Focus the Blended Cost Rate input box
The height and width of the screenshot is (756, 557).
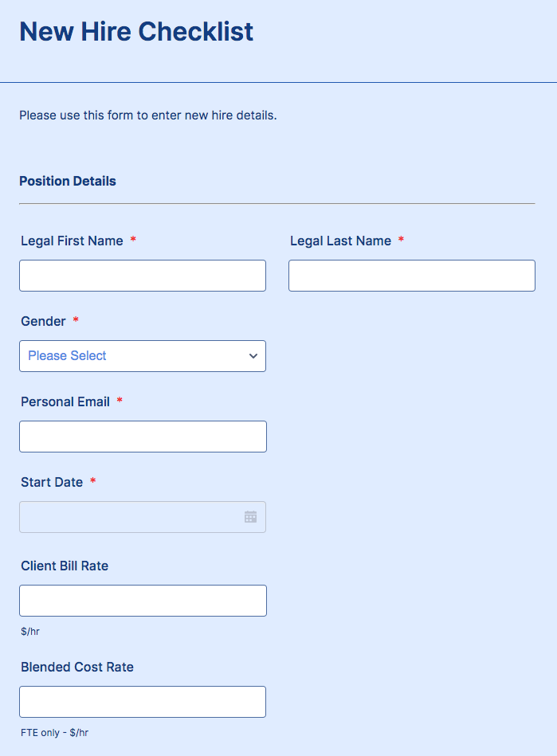tap(143, 702)
